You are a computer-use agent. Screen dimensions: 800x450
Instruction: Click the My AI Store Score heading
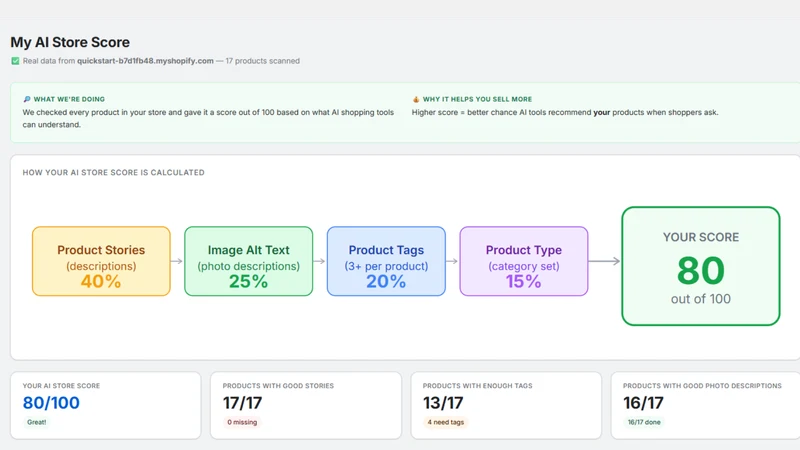70,42
